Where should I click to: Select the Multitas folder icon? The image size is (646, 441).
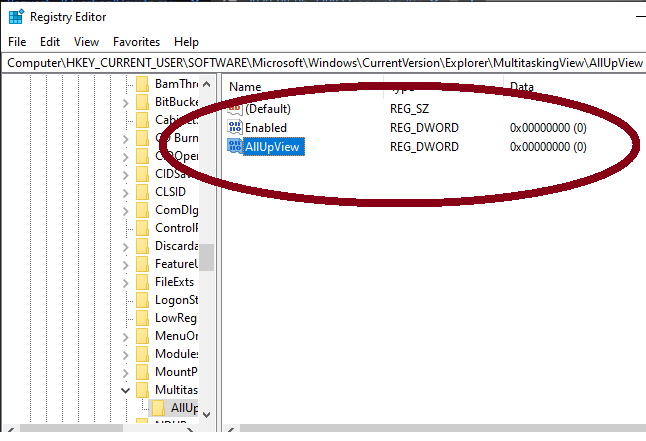click(x=143, y=390)
